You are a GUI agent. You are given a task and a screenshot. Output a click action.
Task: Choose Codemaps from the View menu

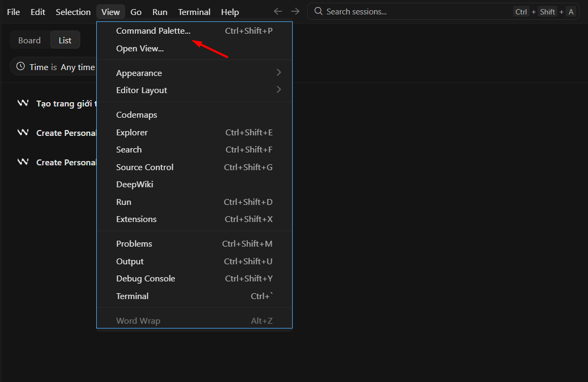point(194,114)
